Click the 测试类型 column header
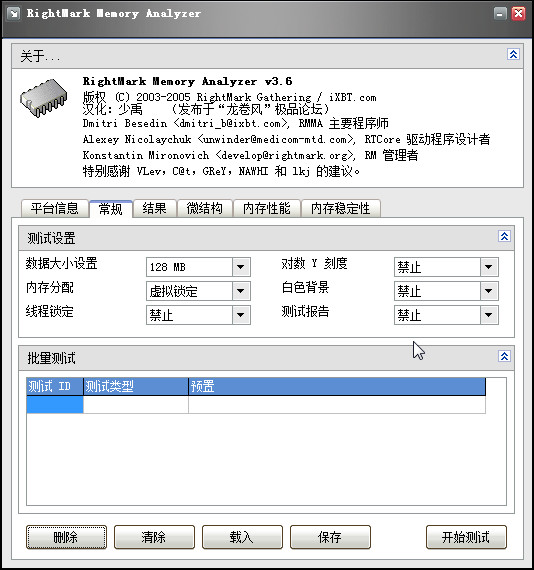Viewport: 534px width, 570px height. point(136,386)
